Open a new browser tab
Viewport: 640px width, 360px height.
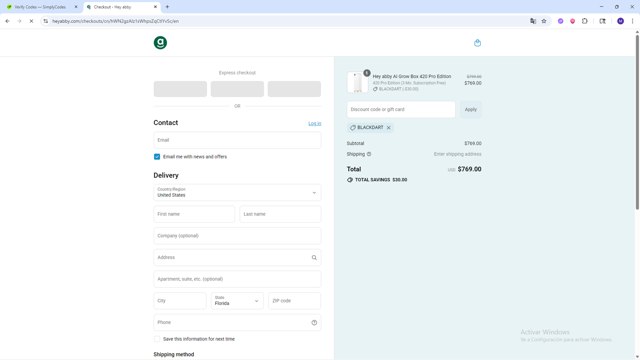(x=167, y=7)
